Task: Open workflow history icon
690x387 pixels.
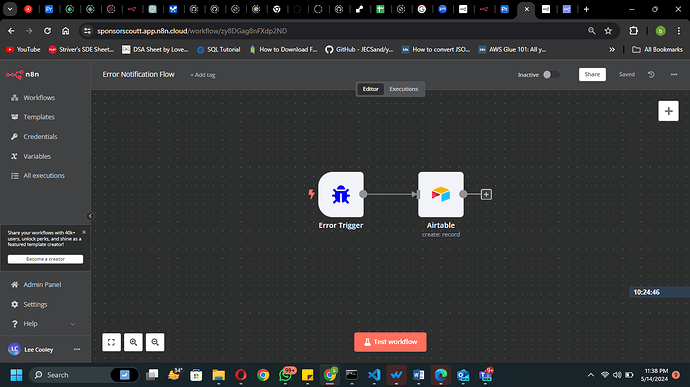Action: tap(651, 74)
